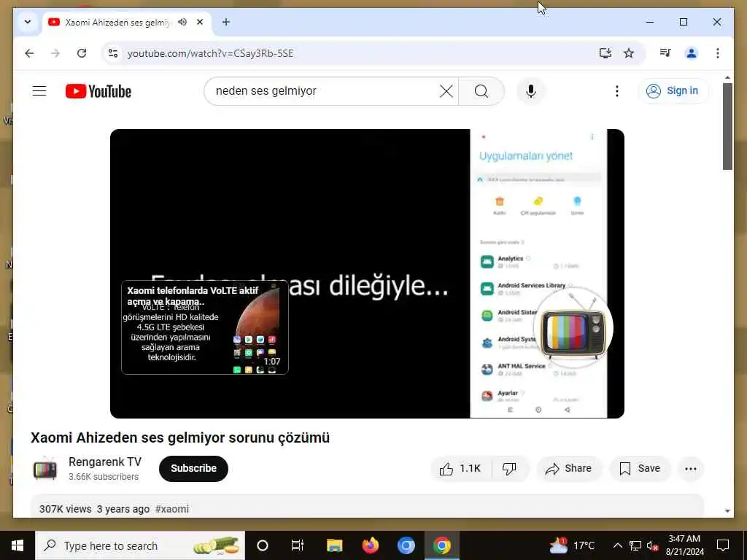The height and width of the screenshot is (560, 747).
Task: Open Chrome's three-dot menu
Action: coord(718,53)
